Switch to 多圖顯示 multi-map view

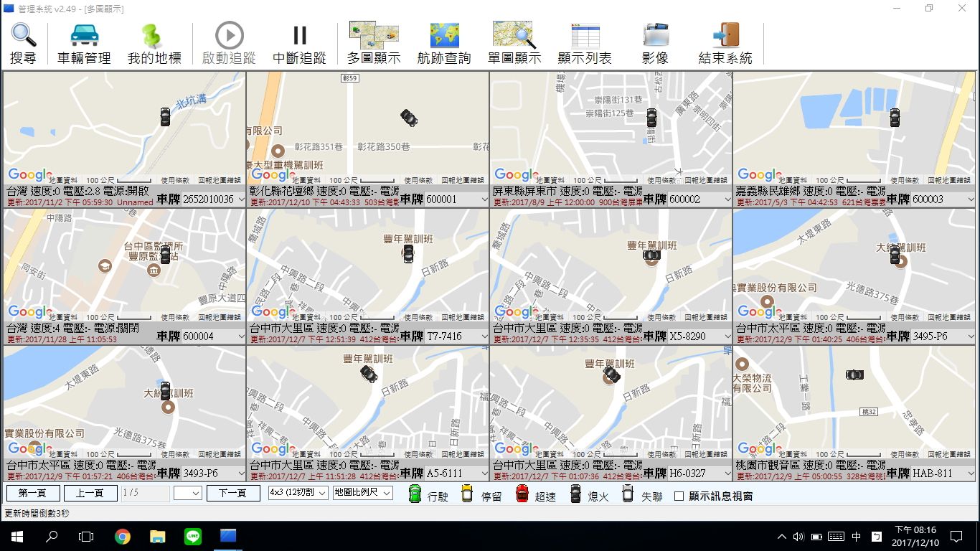coord(373,36)
